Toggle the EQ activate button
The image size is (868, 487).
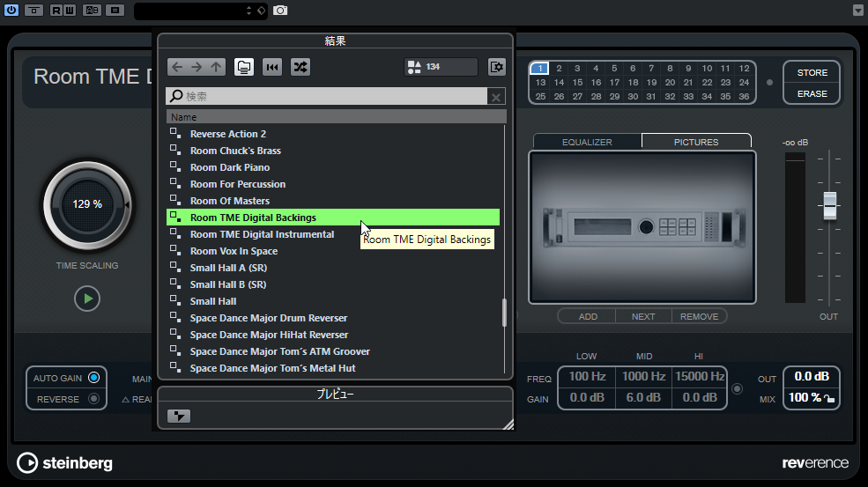(737, 388)
